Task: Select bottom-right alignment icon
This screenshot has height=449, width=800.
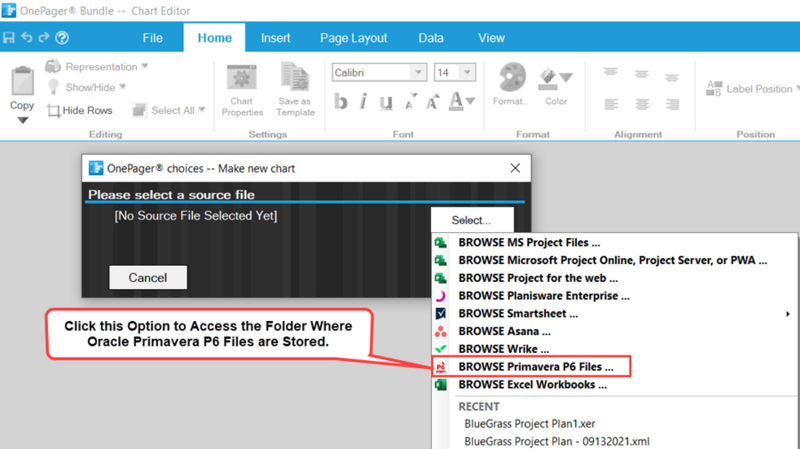Action: coord(672,105)
